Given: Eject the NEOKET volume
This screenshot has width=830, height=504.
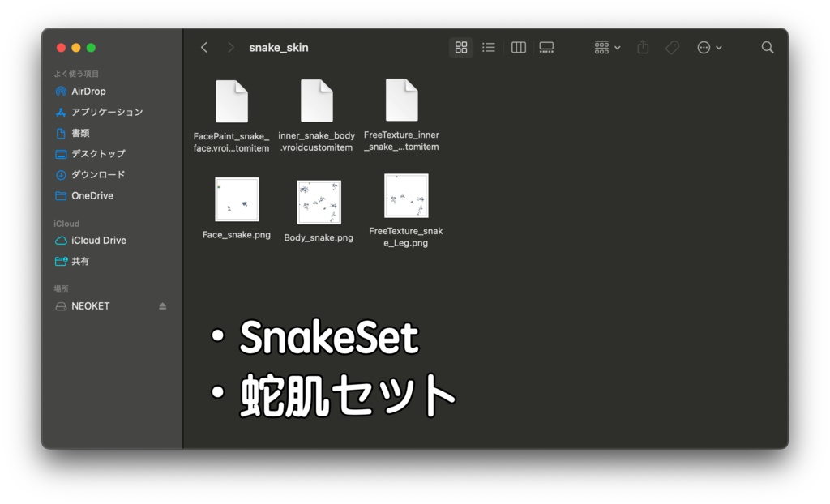Looking at the screenshot, I should [161, 305].
